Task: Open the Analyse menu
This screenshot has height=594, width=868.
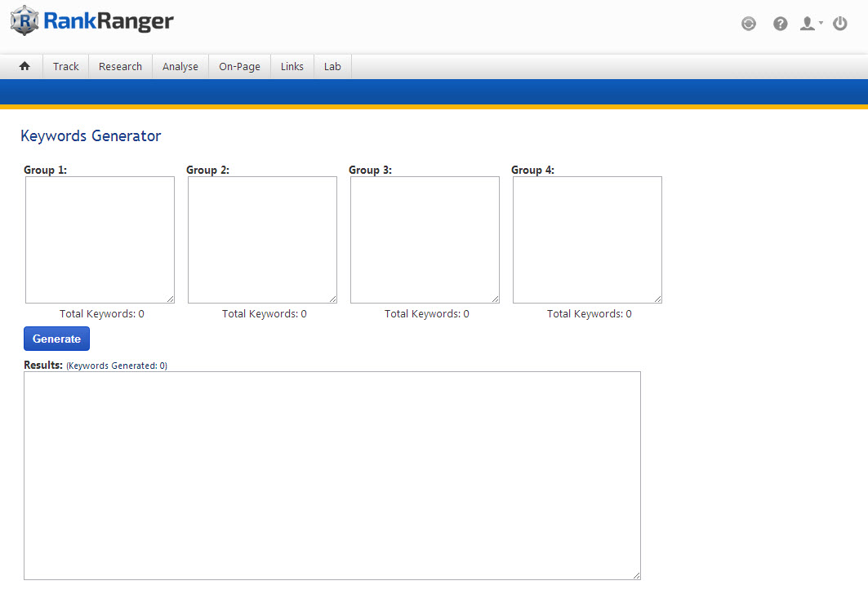Action: [180, 66]
